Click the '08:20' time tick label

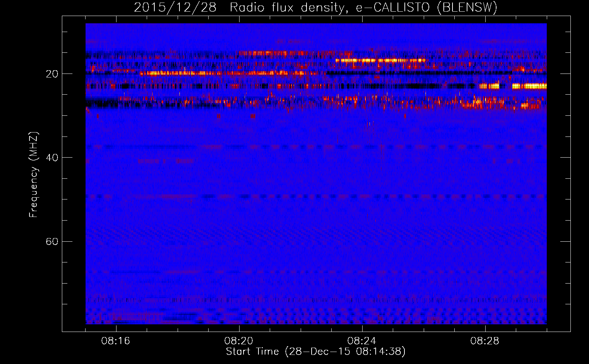pyautogui.click(x=239, y=341)
